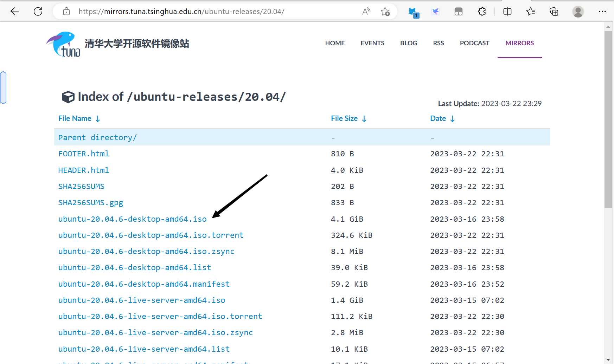The height and width of the screenshot is (364, 614).
Task: Sort listing by File Name
Action: [x=79, y=118]
